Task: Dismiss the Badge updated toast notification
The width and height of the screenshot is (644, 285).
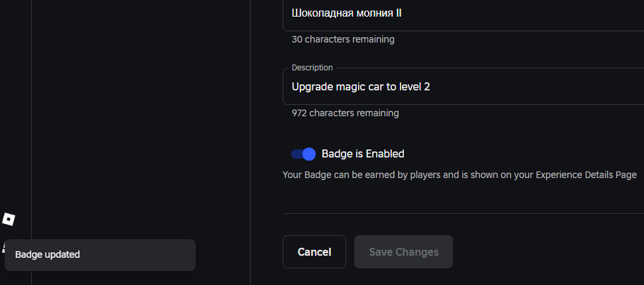Action: 99,255
